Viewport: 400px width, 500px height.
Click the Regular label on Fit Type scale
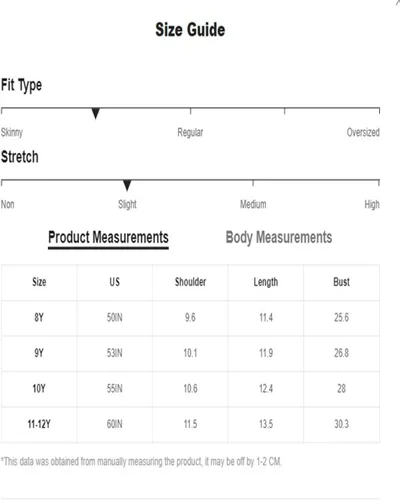click(x=190, y=132)
